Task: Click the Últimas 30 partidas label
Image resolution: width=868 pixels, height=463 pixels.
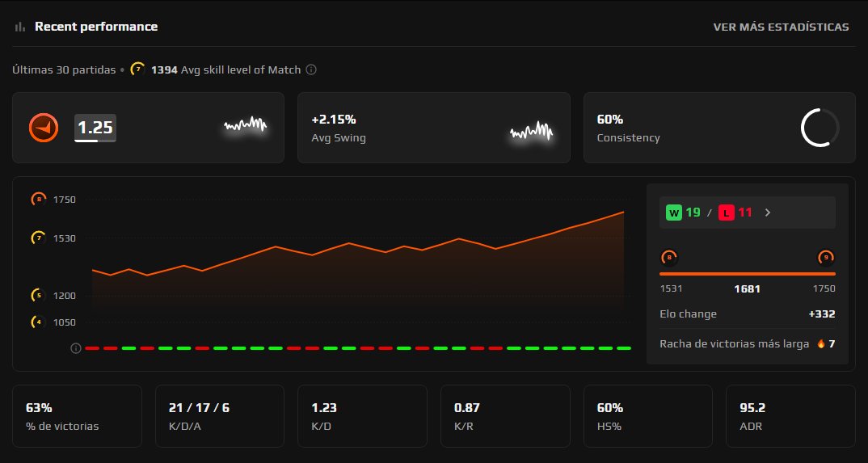Action: click(64, 69)
